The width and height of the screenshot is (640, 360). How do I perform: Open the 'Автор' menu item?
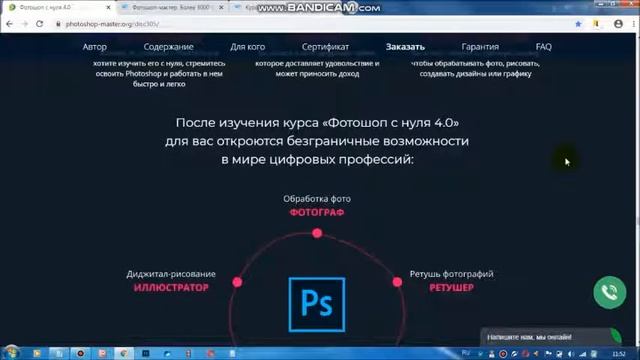94,47
